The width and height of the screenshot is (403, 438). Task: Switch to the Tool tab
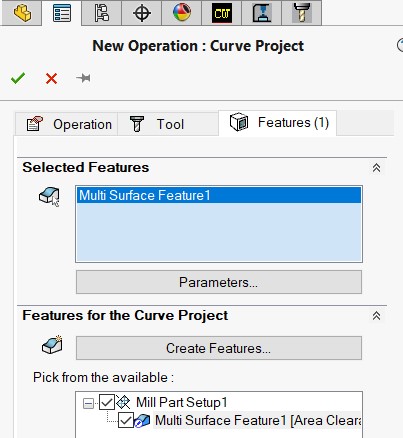click(x=168, y=124)
